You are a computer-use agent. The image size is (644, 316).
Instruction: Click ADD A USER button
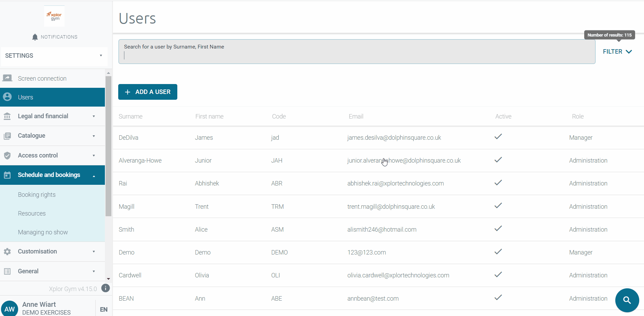(x=148, y=92)
